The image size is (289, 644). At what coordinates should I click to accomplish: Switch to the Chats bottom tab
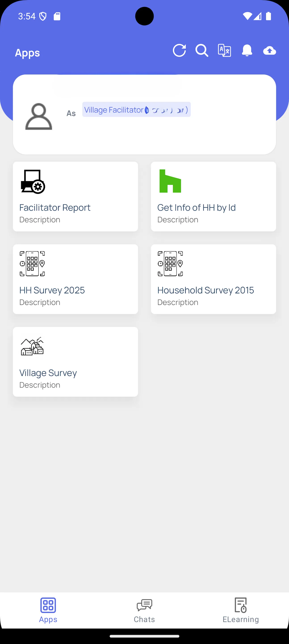(144, 610)
